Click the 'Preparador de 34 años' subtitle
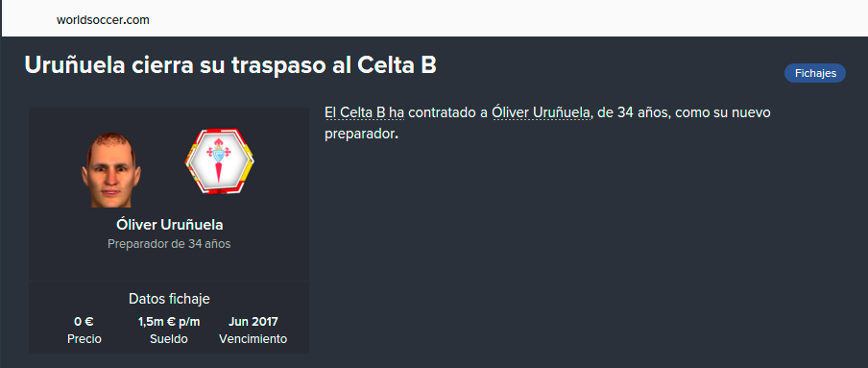This screenshot has height=368, width=868. click(x=169, y=244)
